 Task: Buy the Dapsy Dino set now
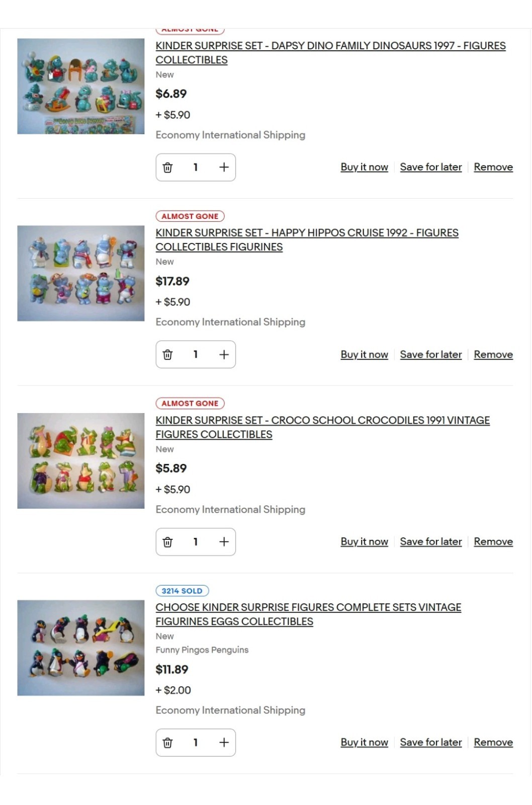364,167
